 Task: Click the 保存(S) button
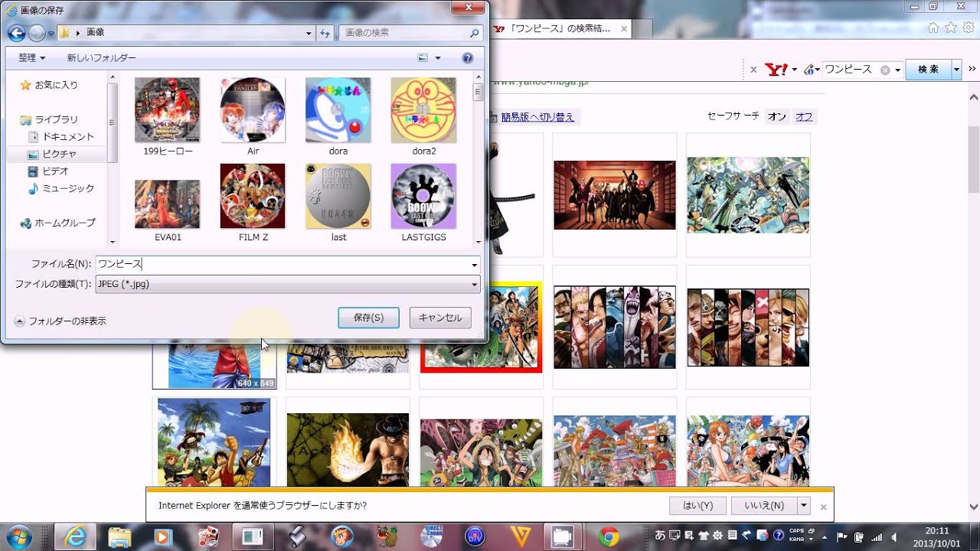pyautogui.click(x=368, y=318)
